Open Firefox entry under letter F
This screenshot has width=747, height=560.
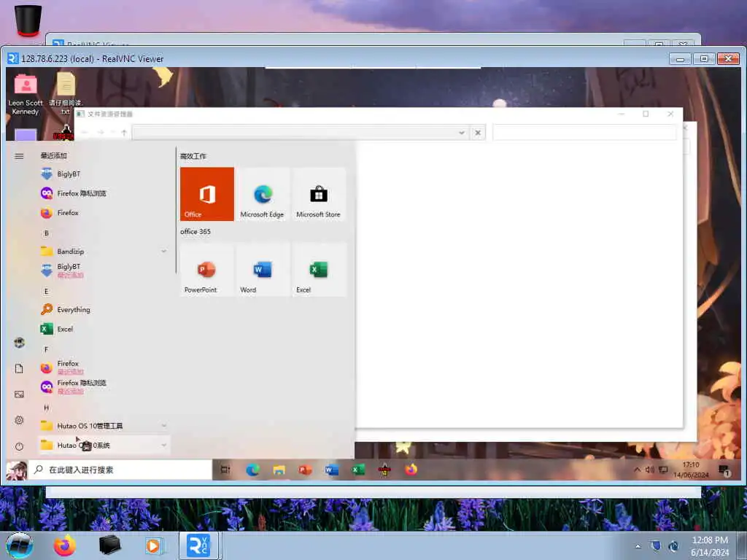coord(104,367)
